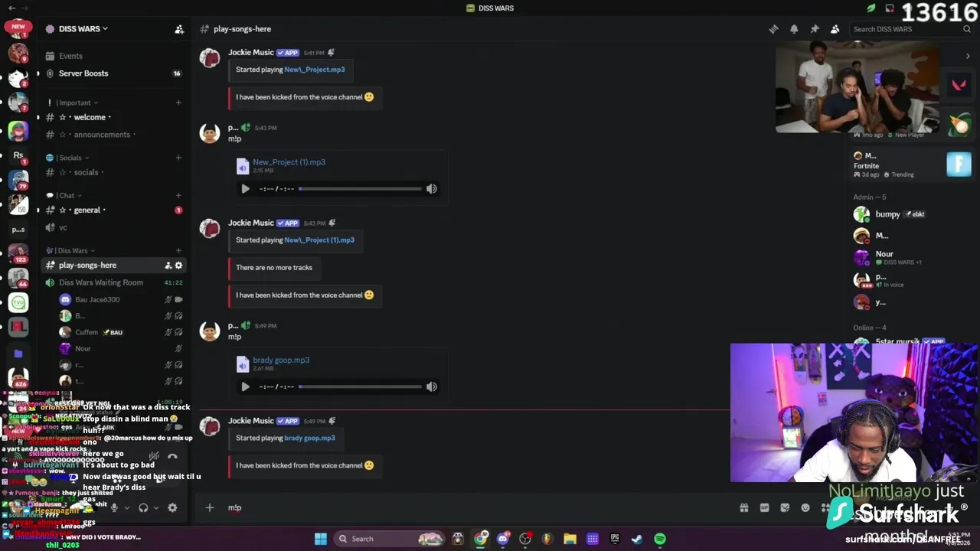Open notification settings bell icon
This screenshot has width=980, height=551.
pyautogui.click(x=794, y=29)
